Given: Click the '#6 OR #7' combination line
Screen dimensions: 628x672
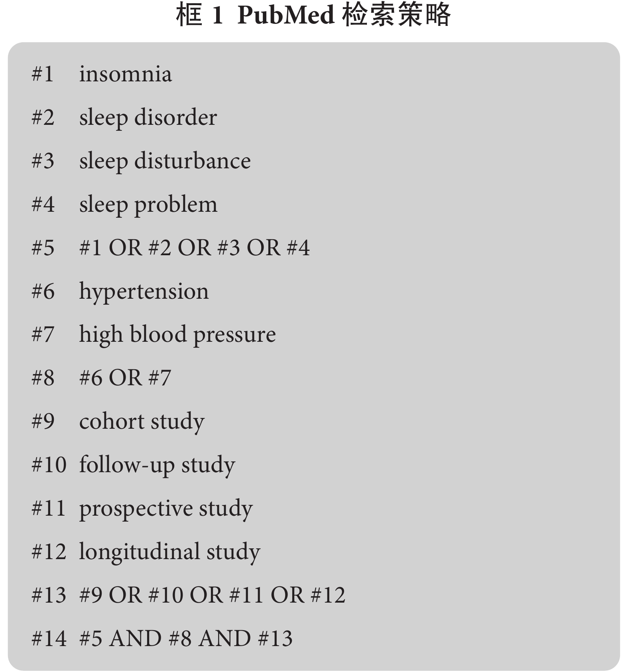Looking at the screenshot, I should coord(125,378).
